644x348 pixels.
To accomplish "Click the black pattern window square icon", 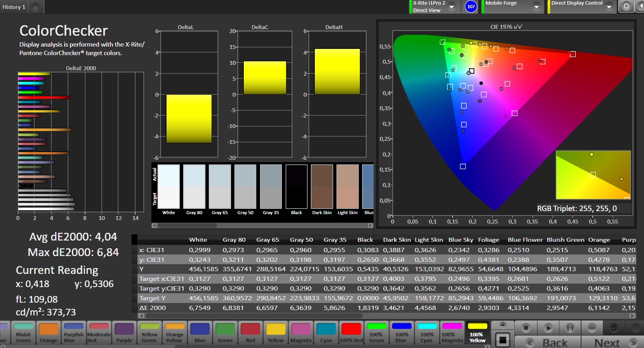I will [503, 340].
